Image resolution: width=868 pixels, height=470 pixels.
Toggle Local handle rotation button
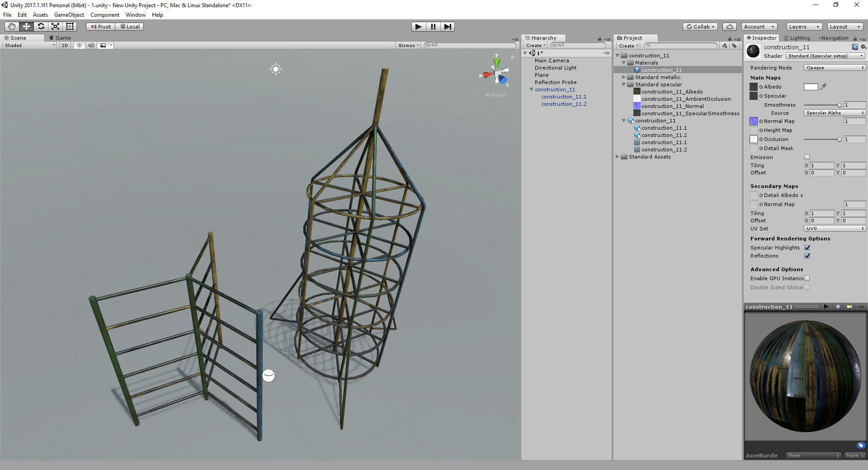130,27
